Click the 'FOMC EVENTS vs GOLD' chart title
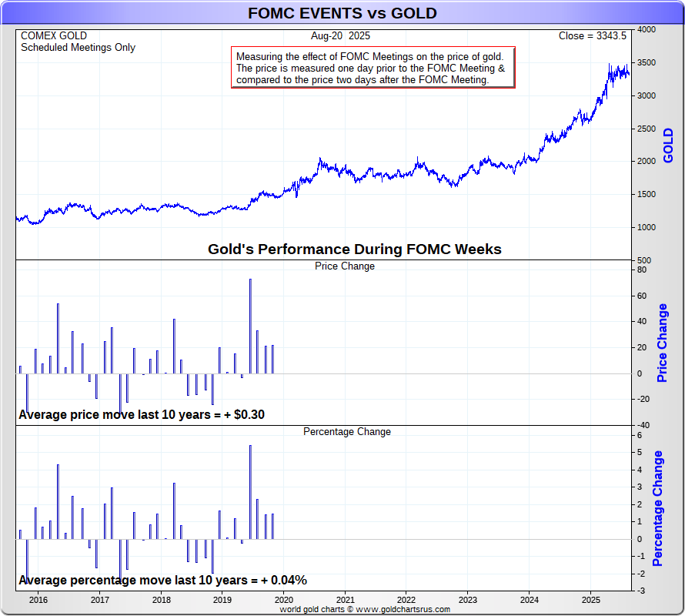685x616 pixels. pos(342,13)
